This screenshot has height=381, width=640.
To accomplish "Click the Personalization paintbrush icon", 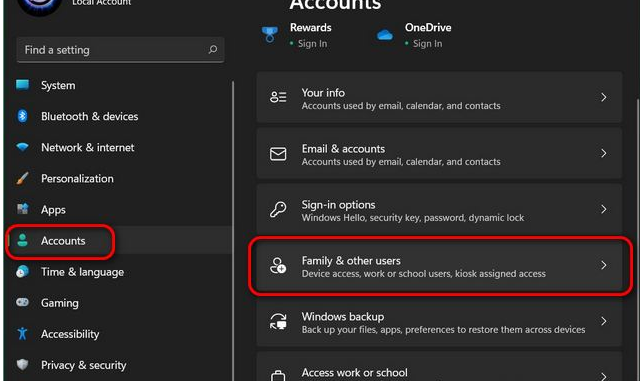I will 22,178.
